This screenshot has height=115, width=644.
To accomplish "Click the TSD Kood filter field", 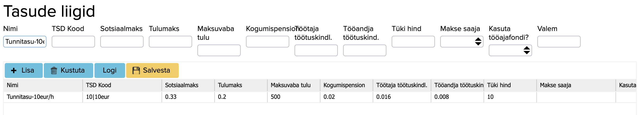I will pyautogui.click(x=73, y=42).
